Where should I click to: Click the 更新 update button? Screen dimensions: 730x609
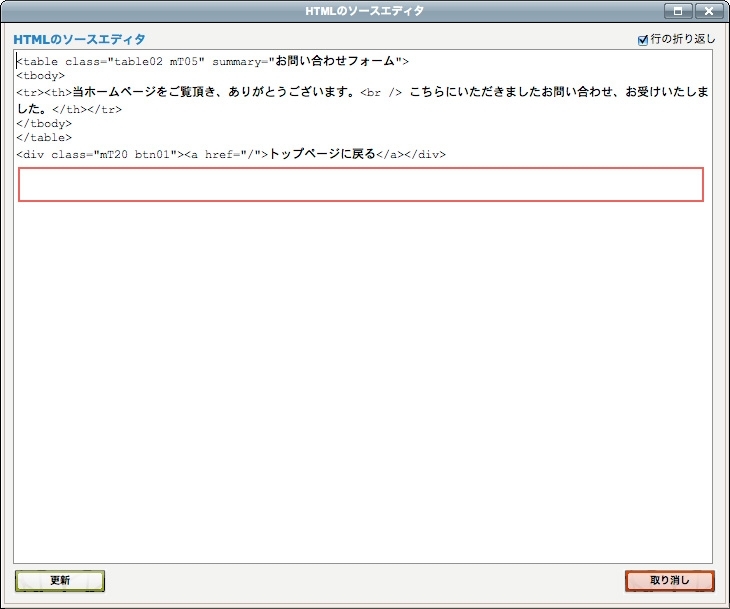[60, 581]
